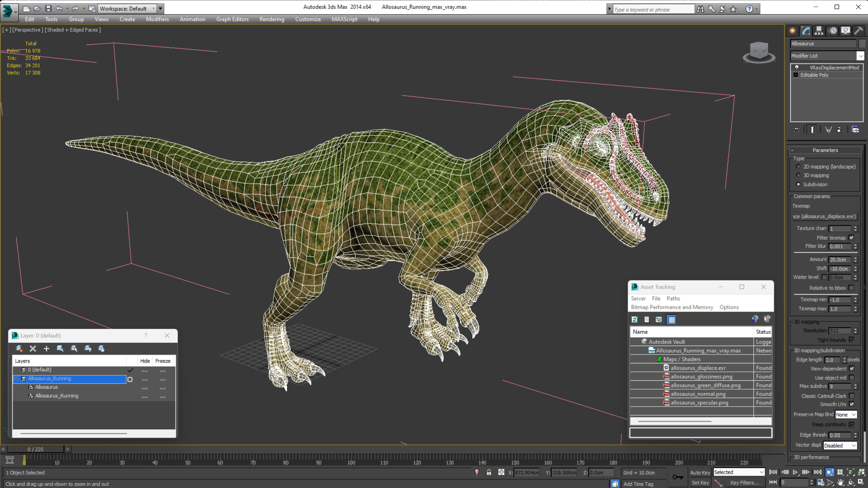Expand the Allosaurus_Running layer group
Screen dimensions: 868x488
[x=18, y=378]
